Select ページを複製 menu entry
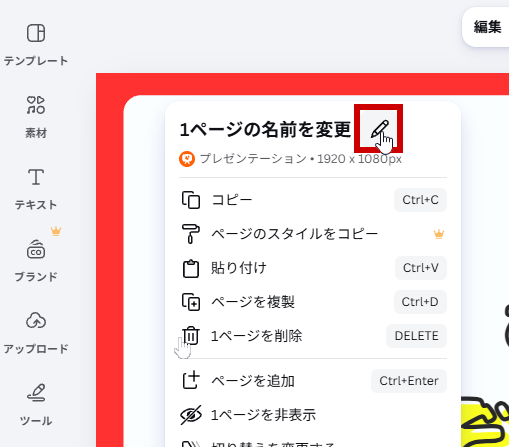509x447 pixels. [313, 302]
